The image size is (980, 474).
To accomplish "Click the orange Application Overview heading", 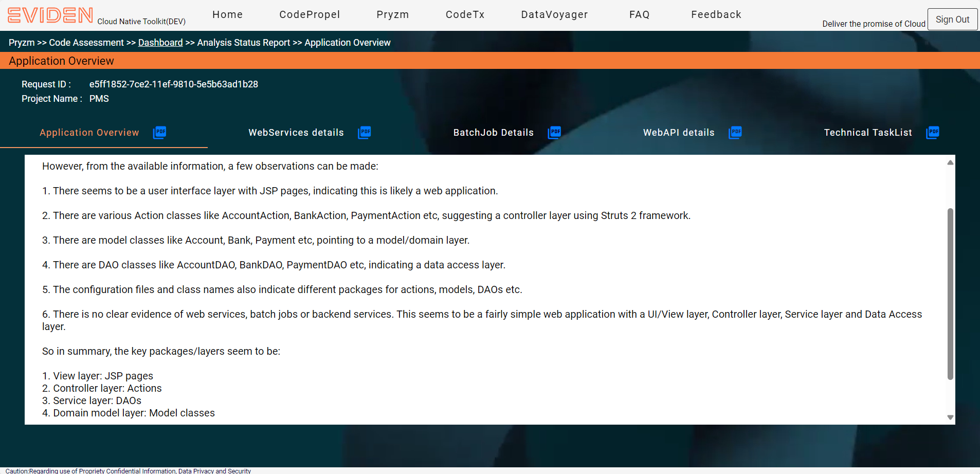I will click(x=62, y=61).
